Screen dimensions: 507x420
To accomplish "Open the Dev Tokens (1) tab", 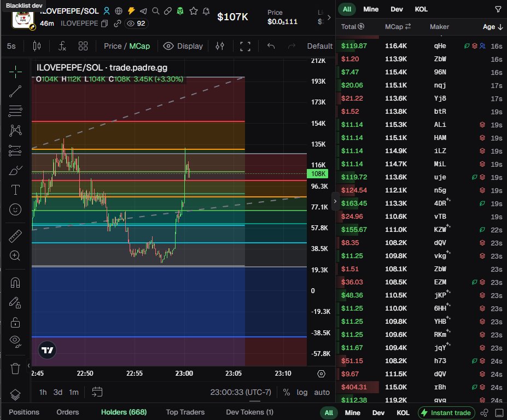I will tap(249, 412).
